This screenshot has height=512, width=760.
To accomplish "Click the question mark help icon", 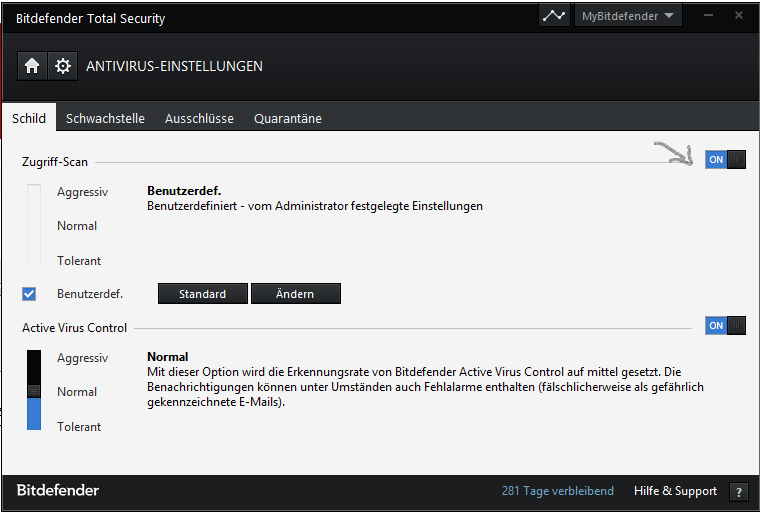I will pyautogui.click(x=738, y=492).
